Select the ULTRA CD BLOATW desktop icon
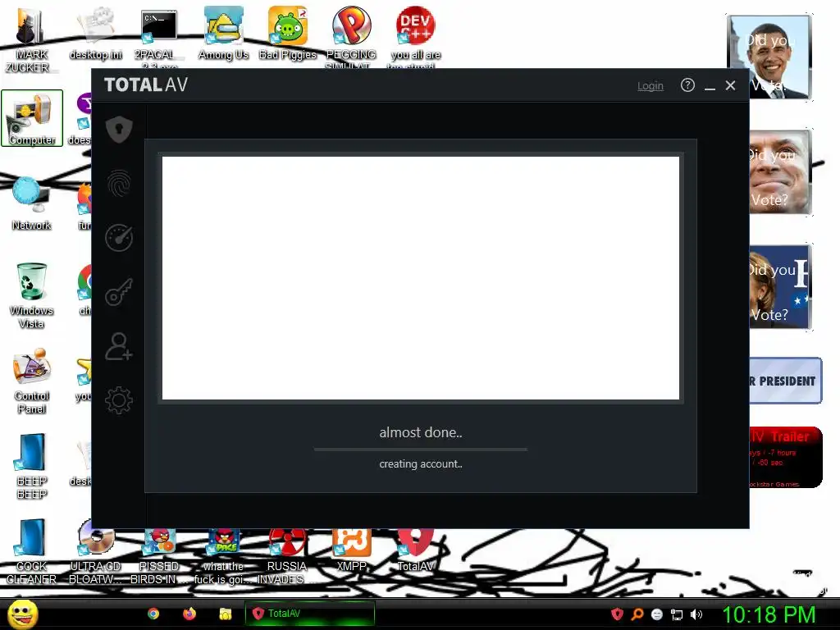Image resolution: width=840 pixels, height=630 pixels. pos(95,552)
